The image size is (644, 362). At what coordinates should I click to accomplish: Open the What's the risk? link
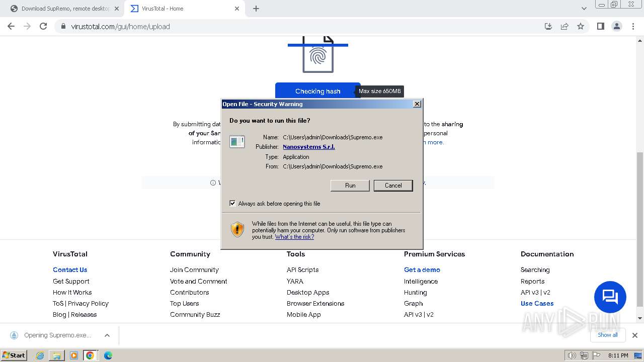294,237
